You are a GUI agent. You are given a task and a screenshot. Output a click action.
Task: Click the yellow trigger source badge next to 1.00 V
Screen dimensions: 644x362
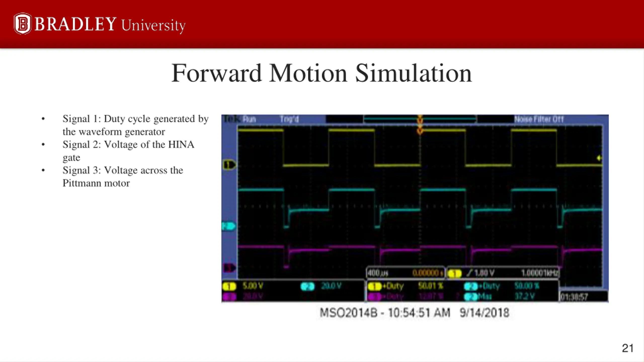(x=454, y=273)
